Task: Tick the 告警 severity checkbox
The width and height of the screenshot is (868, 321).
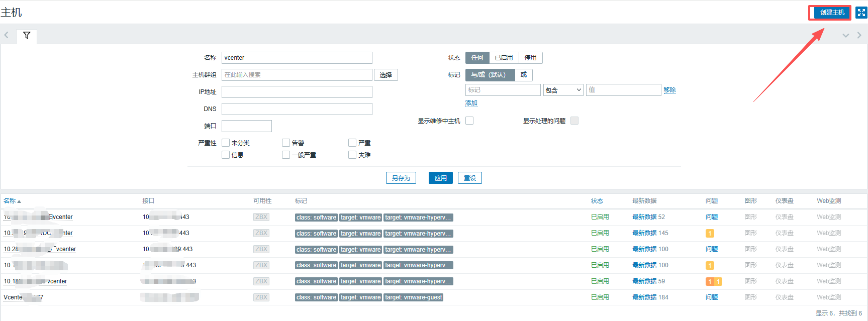Action: pos(286,143)
